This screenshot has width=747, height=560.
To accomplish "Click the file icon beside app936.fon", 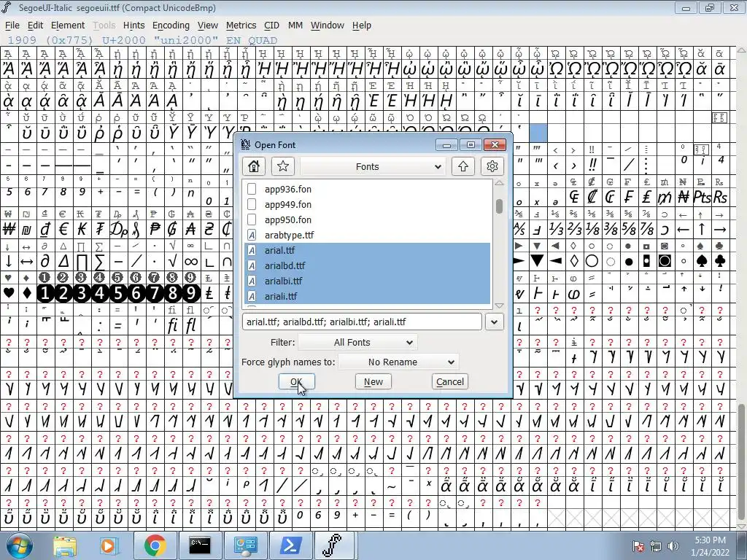I will click(252, 189).
